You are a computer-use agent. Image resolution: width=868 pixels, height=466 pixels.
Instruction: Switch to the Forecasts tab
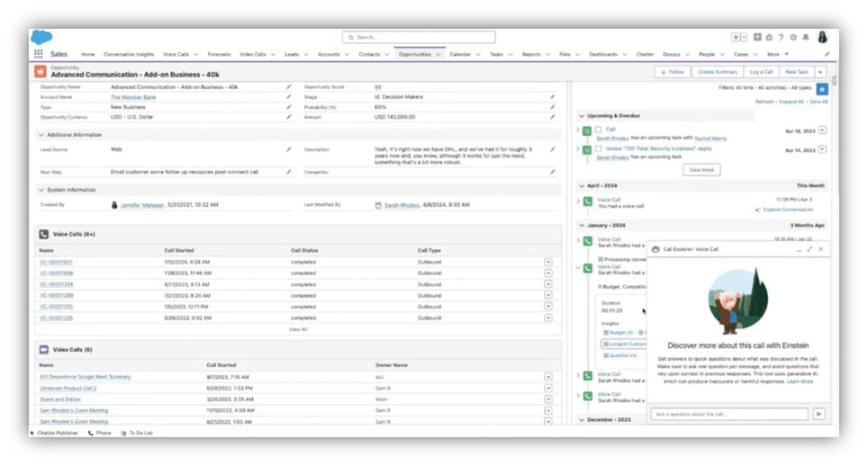(x=219, y=54)
